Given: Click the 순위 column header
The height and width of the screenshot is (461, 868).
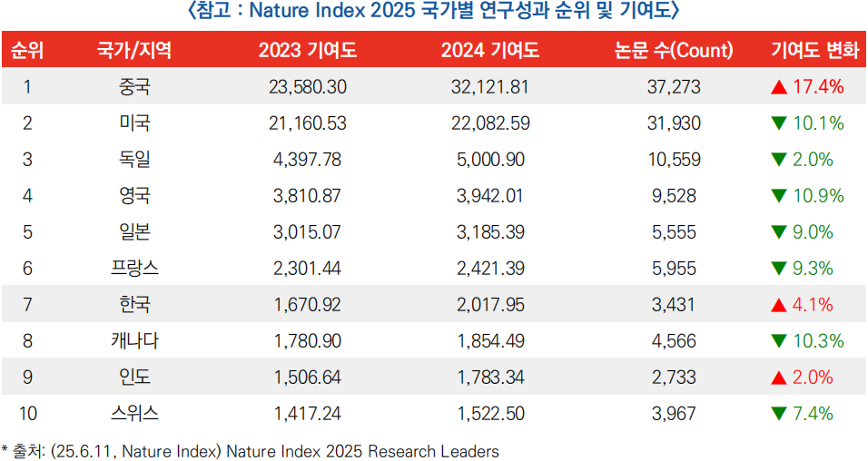Looking at the screenshot, I should click(x=27, y=51).
